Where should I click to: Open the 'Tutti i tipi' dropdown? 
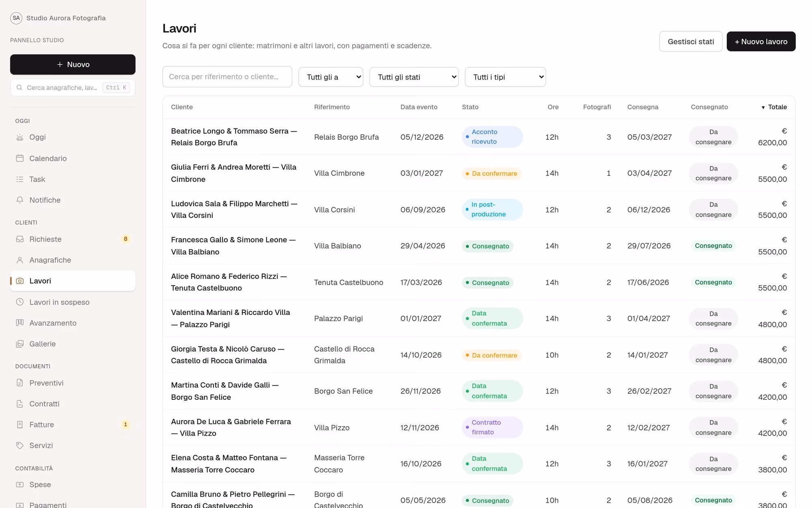tap(505, 77)
